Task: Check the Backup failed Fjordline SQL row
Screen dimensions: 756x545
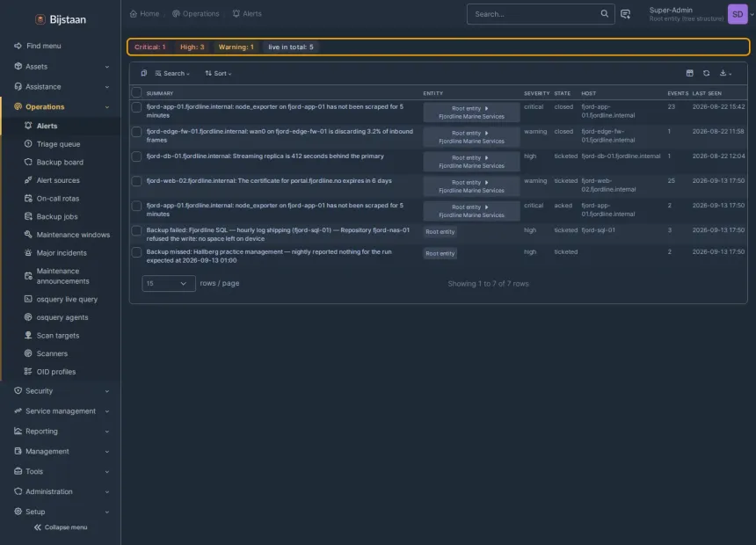Action: click(x=137, y=230)
